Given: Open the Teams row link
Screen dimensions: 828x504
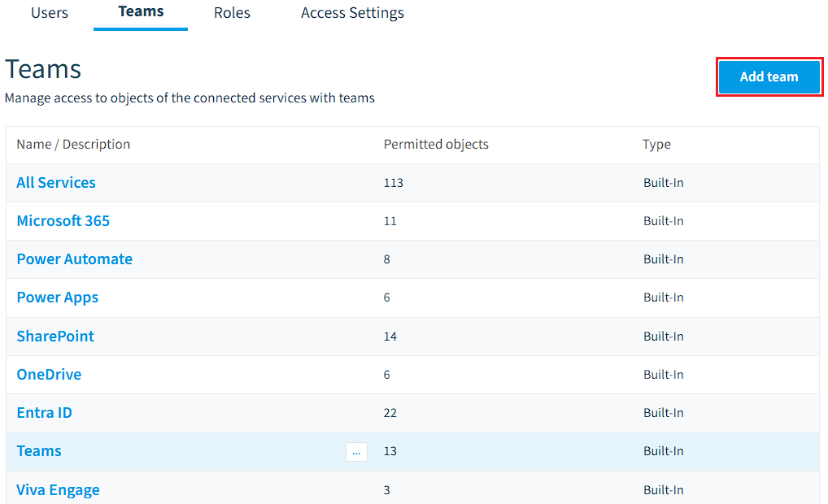Looking at the screenshot, I should (x=39, y=451).
